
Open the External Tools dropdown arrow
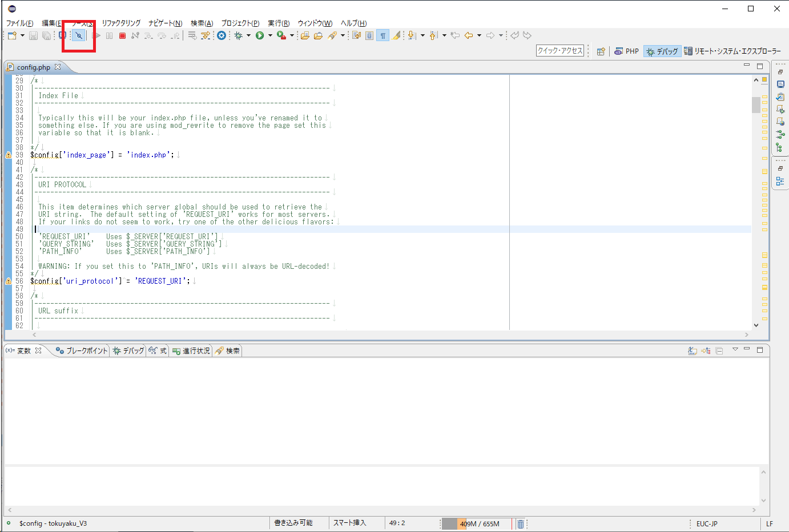[x=292, y=35]
